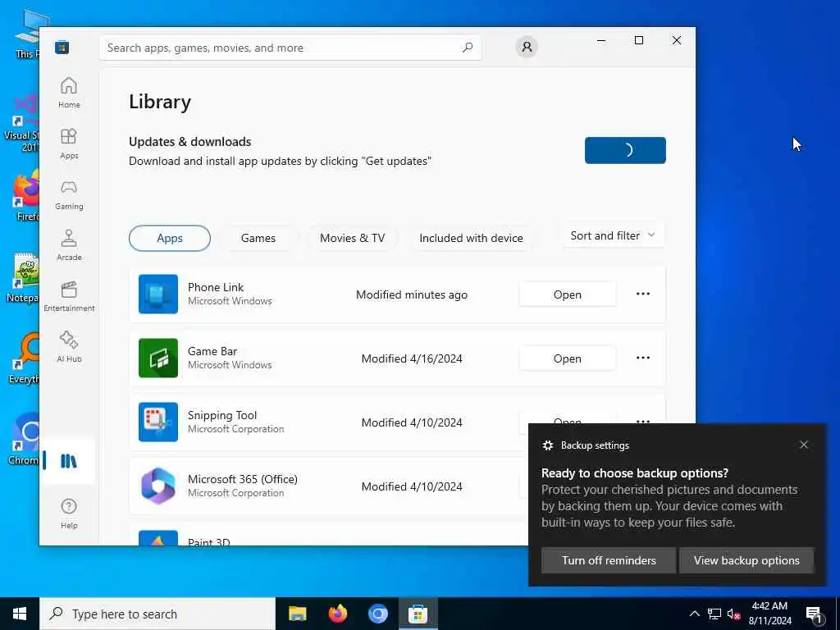
Task: Launch Firefox from the taskbar
Action: [337, 614]
